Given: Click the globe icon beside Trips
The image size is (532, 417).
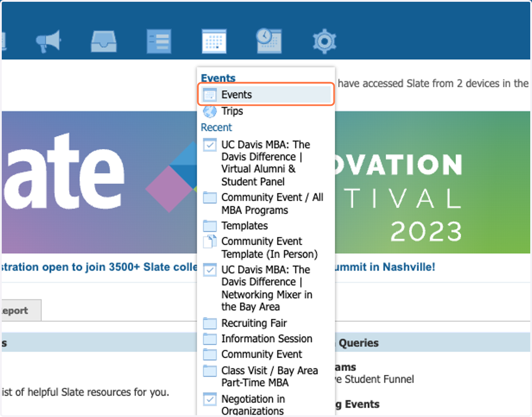Looking at the screenshot, I should [x=209, y=111].
